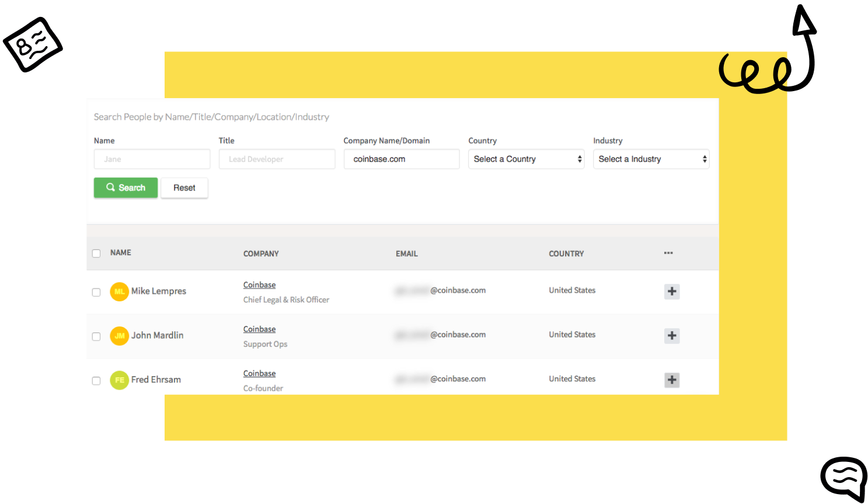
Task: Expand the Select a Country dropdown
Action: tap(526, 159)
